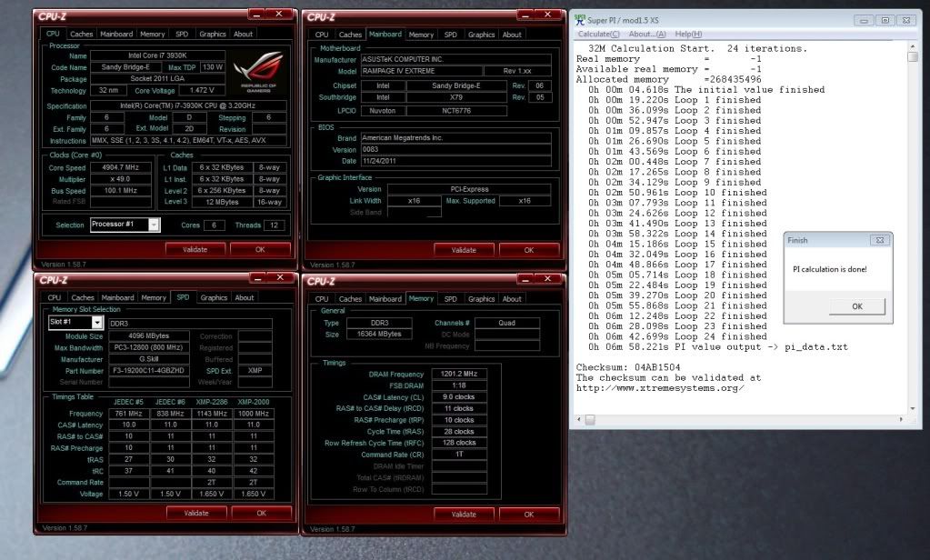The image size is (930, 560).
Task: Click Validate in the SPD window
Action: coord(196,513)
